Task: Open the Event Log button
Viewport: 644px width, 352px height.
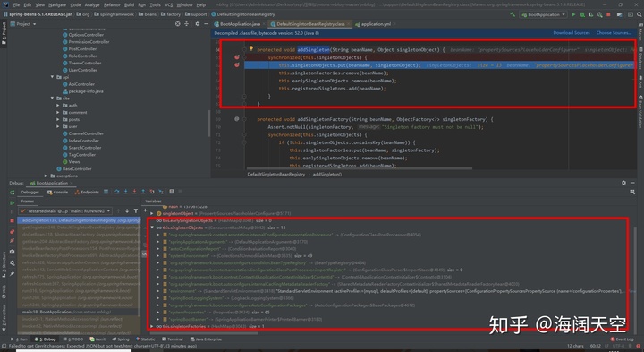Action: (x=623, y=339)
